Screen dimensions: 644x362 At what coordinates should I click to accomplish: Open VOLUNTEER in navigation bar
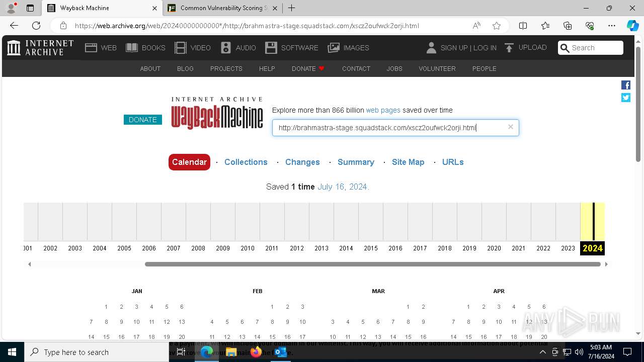coord(437,68)
